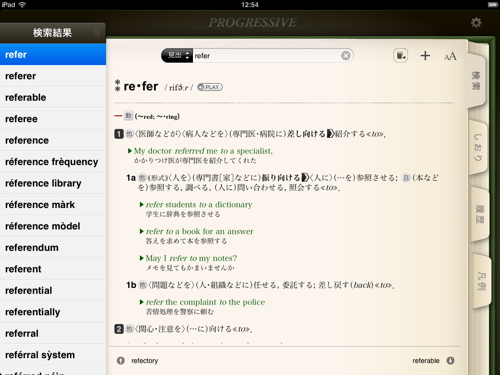Select referential in search results
500x375 pixels.
tap(53, 290)
